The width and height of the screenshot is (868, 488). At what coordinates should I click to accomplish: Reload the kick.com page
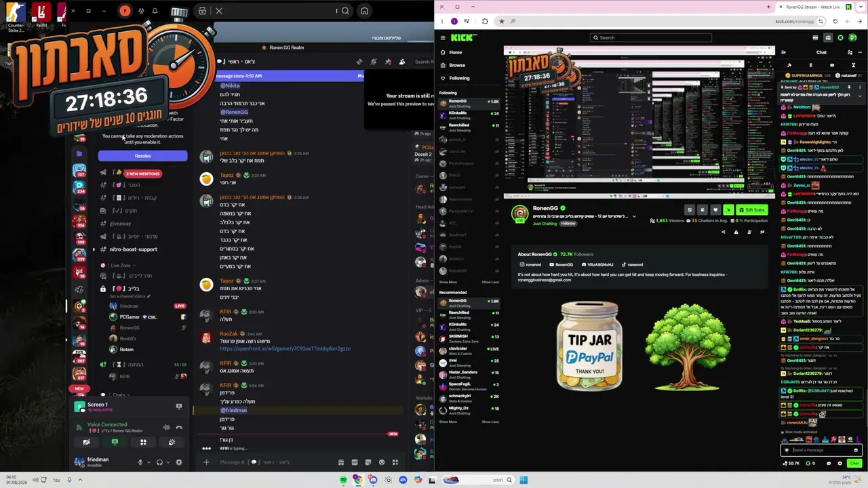(x=835, y=21)
